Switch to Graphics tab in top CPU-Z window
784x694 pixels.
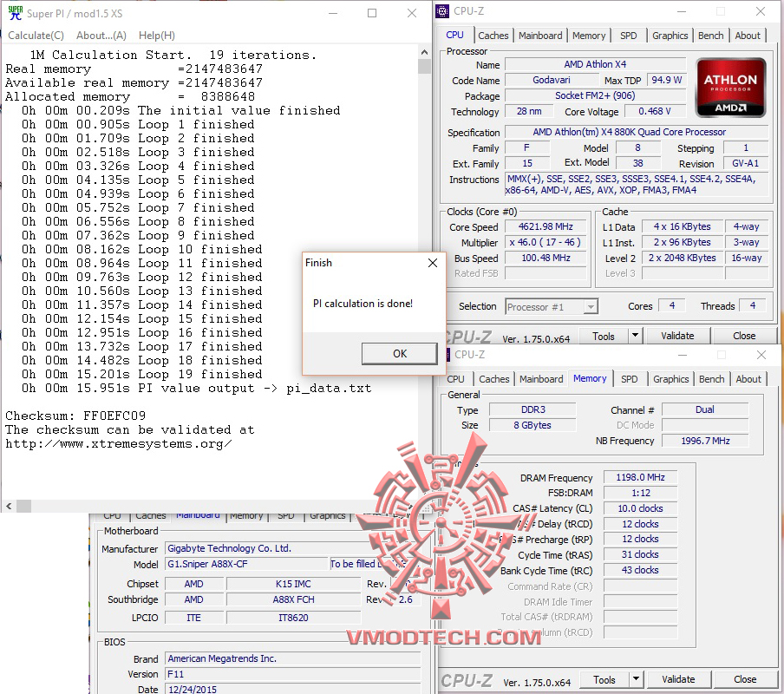(x=670, y=36)
